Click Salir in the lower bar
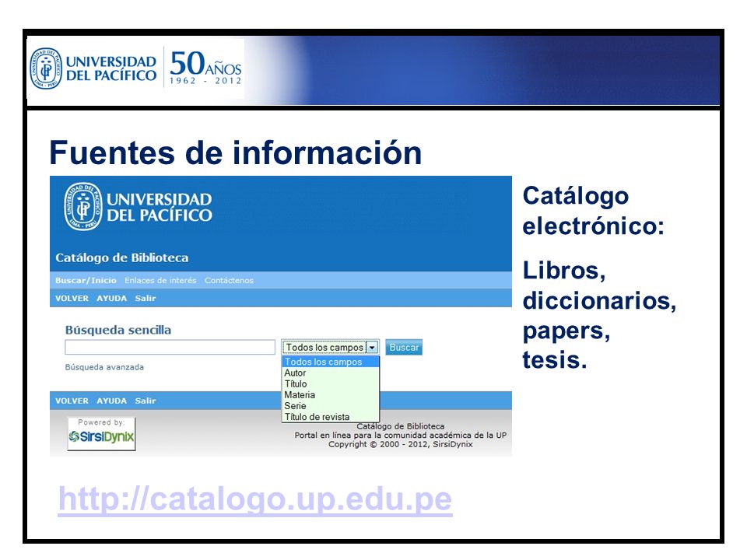 146,401
